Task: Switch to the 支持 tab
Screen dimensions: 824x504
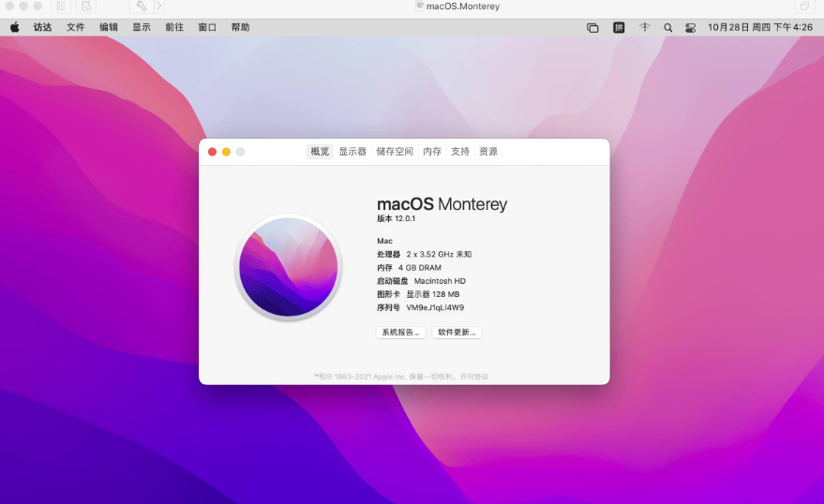Action: click(460, 152)
